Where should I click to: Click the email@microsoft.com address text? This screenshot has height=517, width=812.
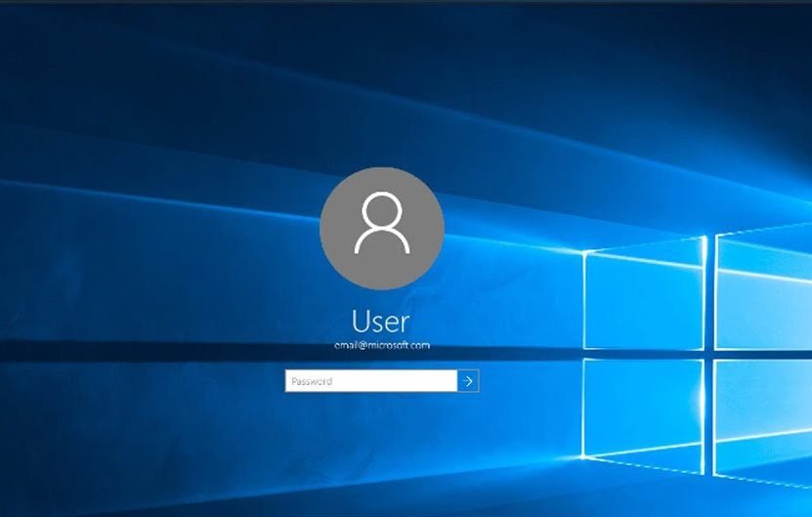tap(382, 346)
